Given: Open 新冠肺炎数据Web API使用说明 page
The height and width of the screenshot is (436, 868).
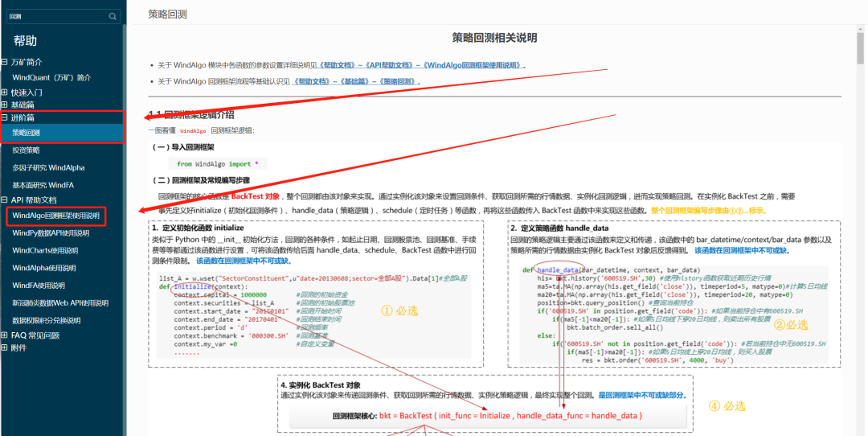Looking at the screenshot, I should (x=60, y=303).
